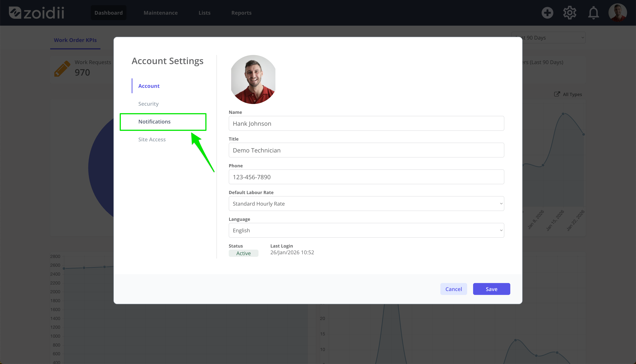Open the Lists nav item
The image size is (636, 364).
pyautogui.click(x=205, y=13)
